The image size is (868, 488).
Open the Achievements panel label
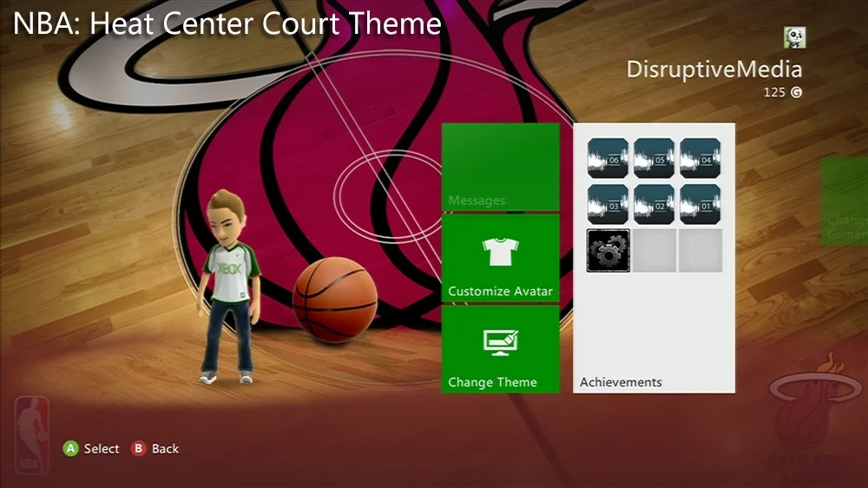click(x=621, y=382)
